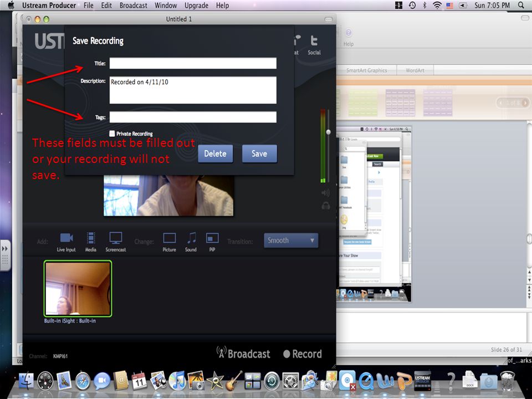Screen dimensions: 532x399
Task: Click into the Title input field
Action: point(193,63)
